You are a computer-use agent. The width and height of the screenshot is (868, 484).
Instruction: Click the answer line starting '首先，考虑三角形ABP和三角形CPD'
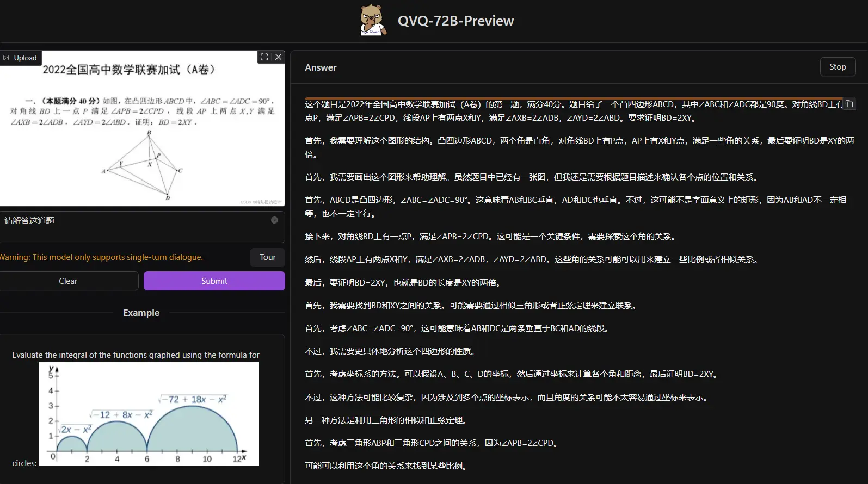433,443
